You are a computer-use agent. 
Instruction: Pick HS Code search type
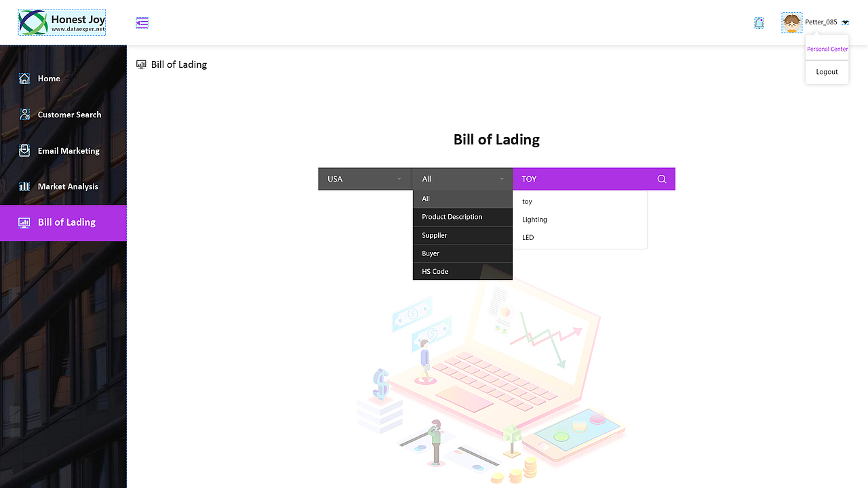(435, 271)
